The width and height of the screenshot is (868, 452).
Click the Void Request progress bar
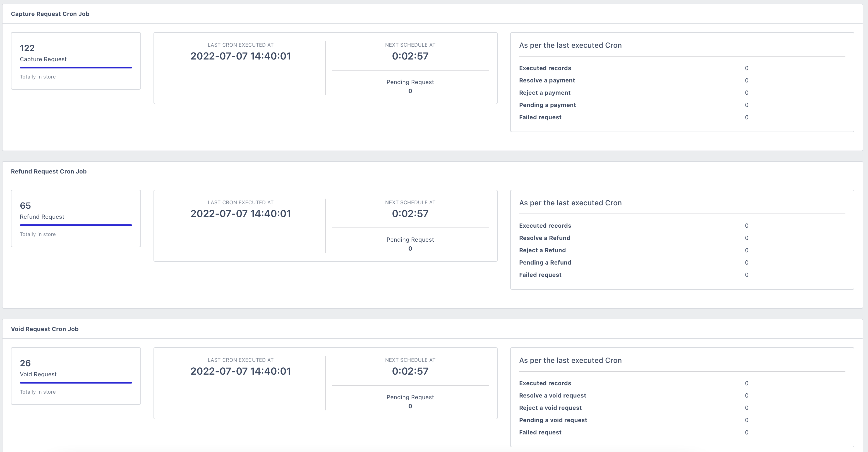tap(76, 382)
